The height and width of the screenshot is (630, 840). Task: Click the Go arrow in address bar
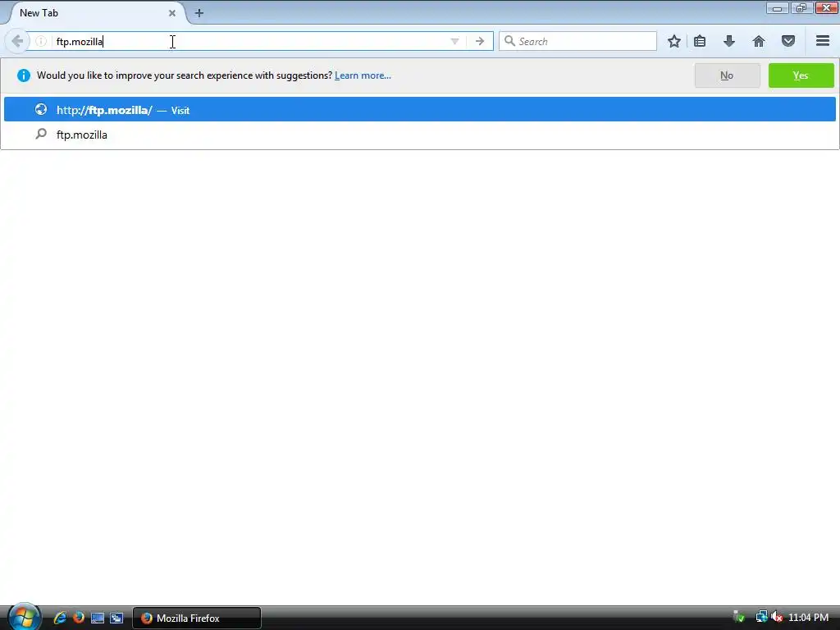point(479,41)
